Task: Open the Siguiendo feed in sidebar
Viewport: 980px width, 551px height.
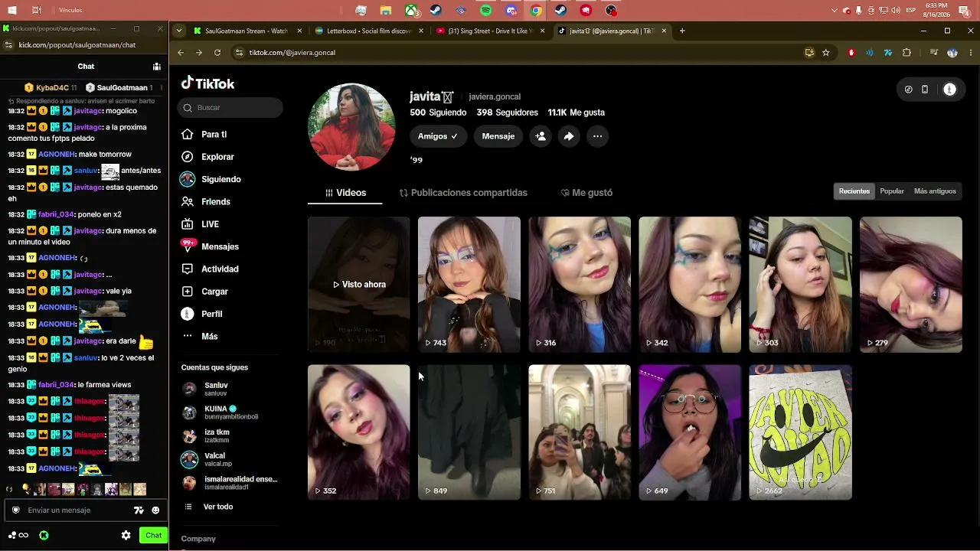Action: [211, 179]
